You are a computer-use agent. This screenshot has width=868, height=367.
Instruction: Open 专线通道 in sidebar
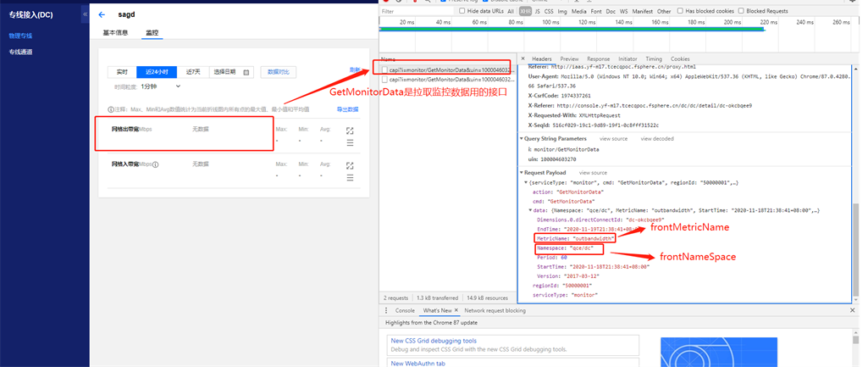tap(20, 52)
